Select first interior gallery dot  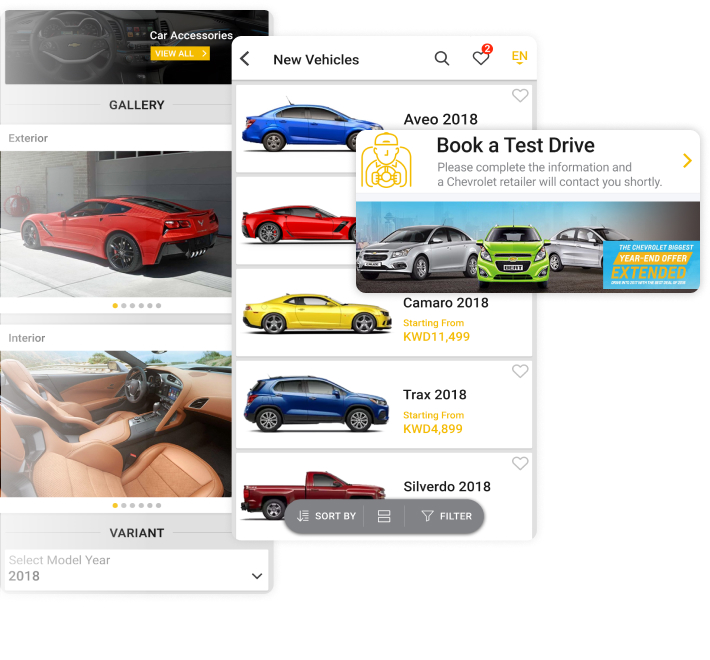[x=115, y=505]
